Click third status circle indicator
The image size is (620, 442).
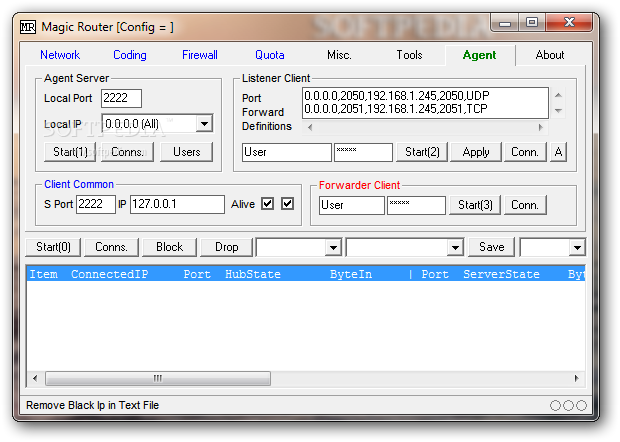(581, 405)
